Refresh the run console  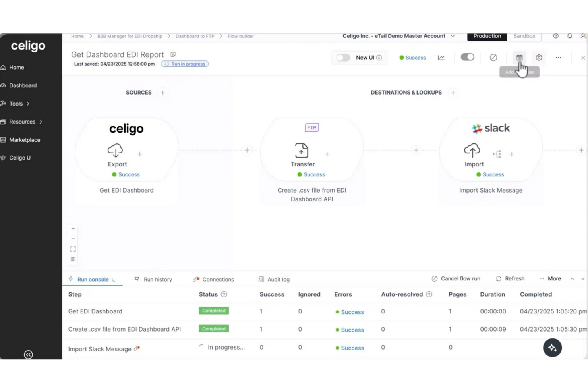(511, 278)
